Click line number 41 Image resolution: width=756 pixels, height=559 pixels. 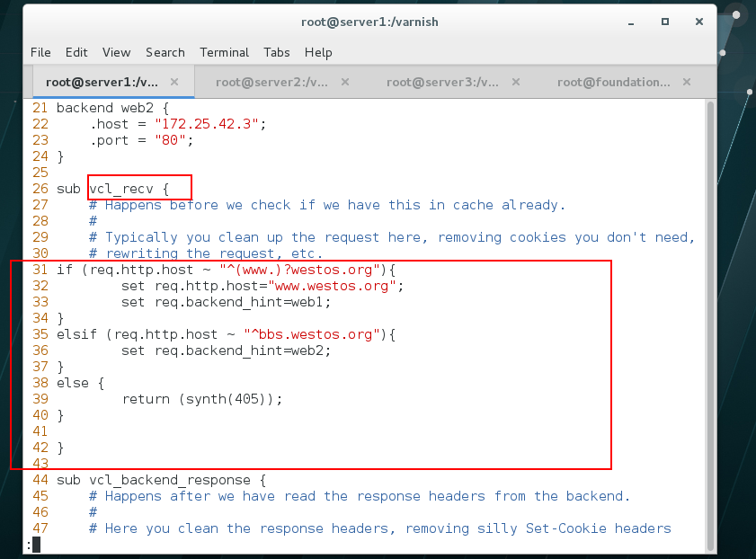point(40,431)
